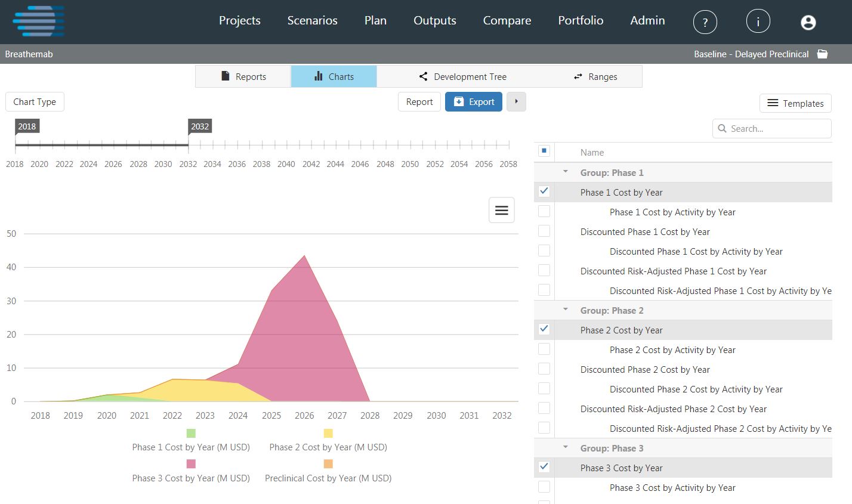Uncheck Phase 1 Cost by Year
Image resolution: width=852 pixels, height=504 pixels.
point(544,191)
